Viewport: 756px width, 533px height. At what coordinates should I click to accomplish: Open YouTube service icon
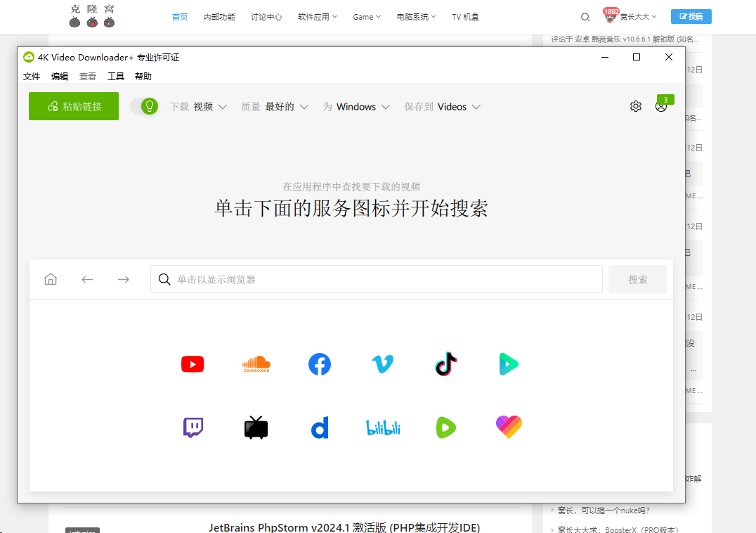click(193, 364)
